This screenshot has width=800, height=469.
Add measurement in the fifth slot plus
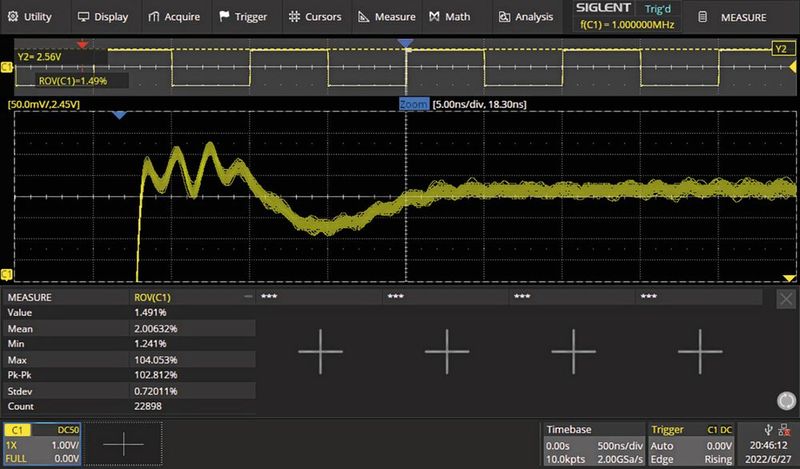coord(700,351)
